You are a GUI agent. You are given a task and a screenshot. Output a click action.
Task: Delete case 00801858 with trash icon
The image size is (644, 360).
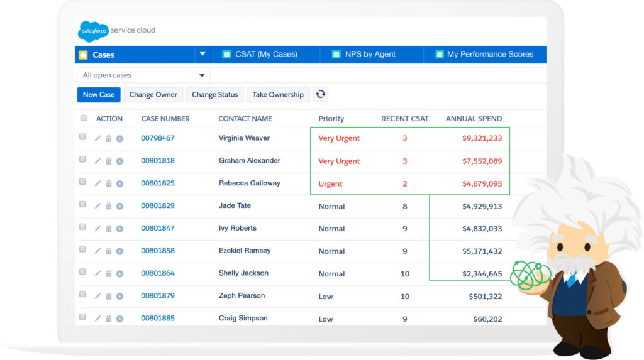[108, 251]
